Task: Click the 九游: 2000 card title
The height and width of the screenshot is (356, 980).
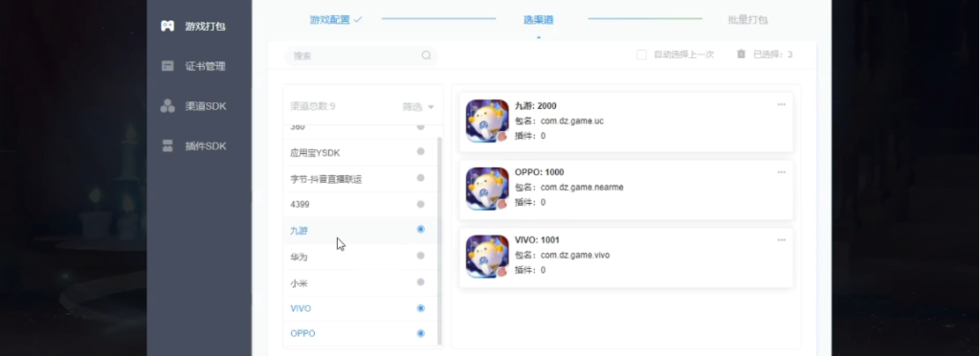Action: pos(536,106)
